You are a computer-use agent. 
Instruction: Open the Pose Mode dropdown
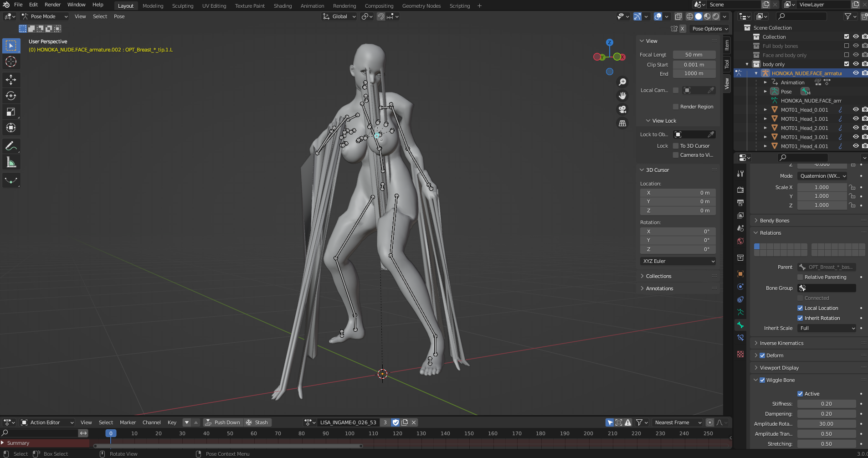44,16
